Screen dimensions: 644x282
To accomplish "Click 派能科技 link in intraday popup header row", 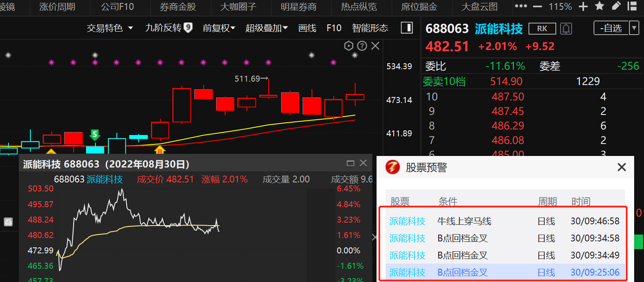I will pyautogui.click(x=105, y=179).
